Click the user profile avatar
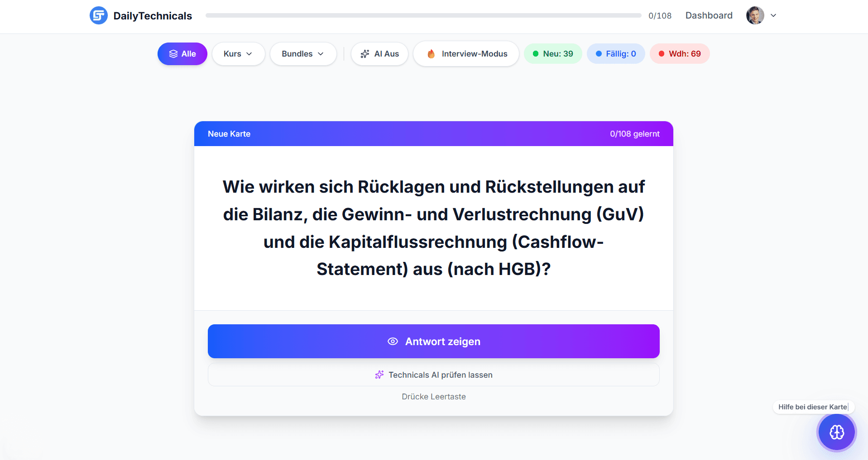Image resolution: width=868 pixels, height=460 pixels. (755, 15)
